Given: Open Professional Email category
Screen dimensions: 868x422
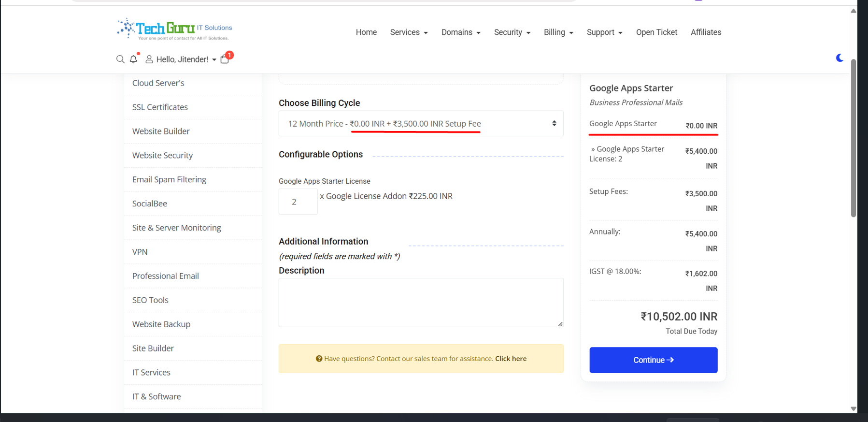Looking at the screenshot, I should point(165,276).
